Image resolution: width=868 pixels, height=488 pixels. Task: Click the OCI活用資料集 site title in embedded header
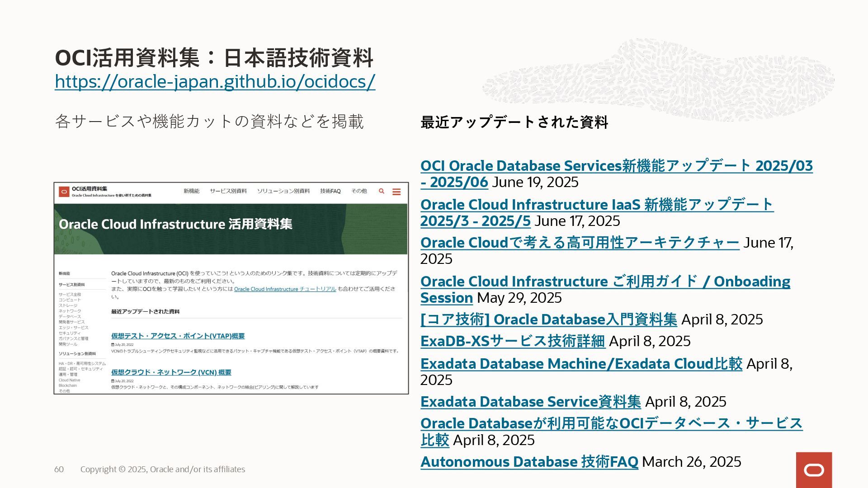click(90, 189)
